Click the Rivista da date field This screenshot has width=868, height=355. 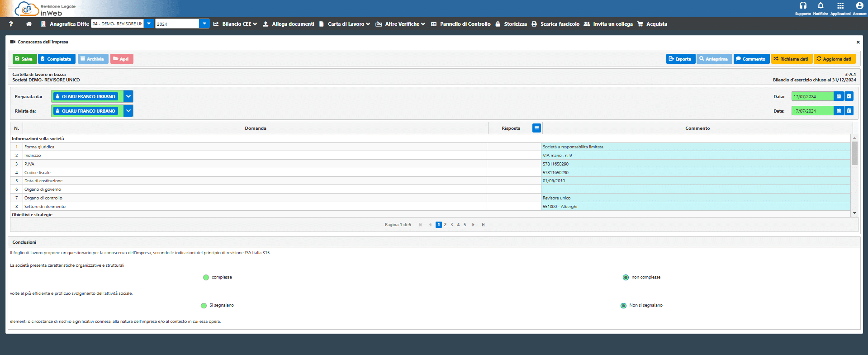tap(812, 111)
